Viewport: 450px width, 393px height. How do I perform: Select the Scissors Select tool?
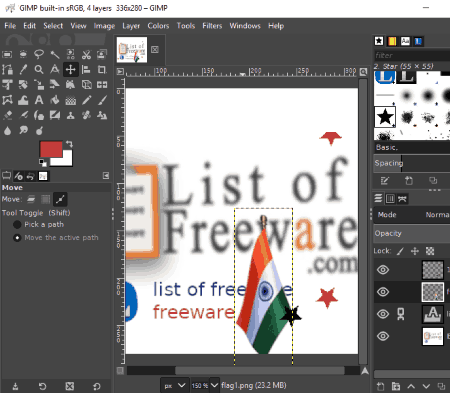[x=86, y=54]
